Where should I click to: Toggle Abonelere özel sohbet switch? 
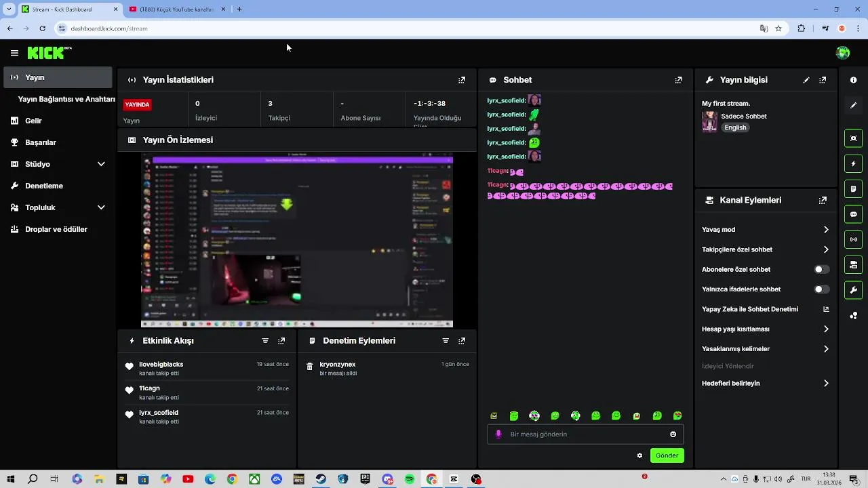coord(821,270)
